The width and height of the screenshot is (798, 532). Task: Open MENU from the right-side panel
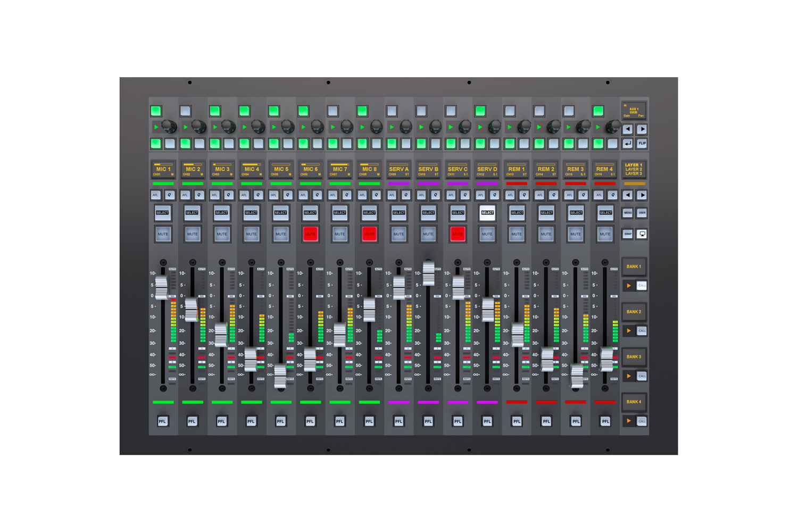pyautogui.click(x=628, y=212)
